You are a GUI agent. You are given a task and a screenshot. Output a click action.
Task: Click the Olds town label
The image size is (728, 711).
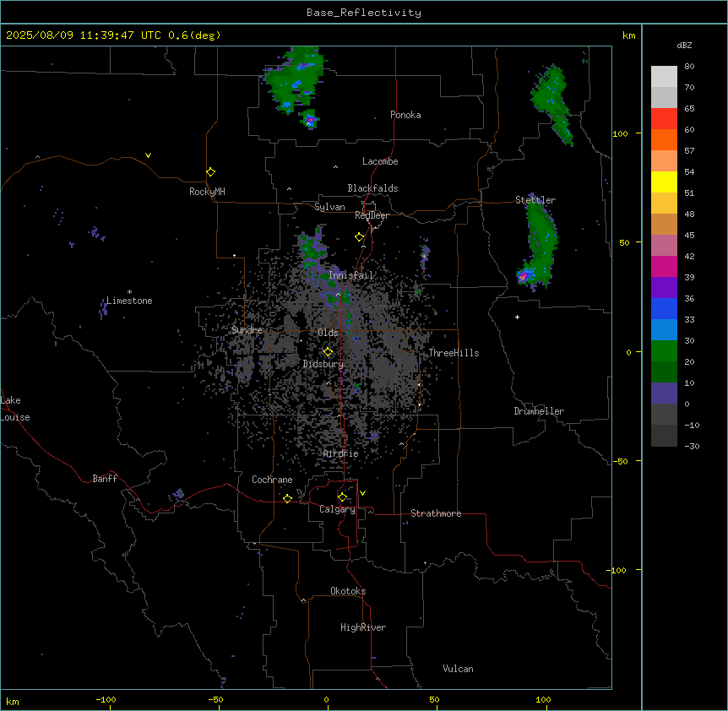[328, 333]
